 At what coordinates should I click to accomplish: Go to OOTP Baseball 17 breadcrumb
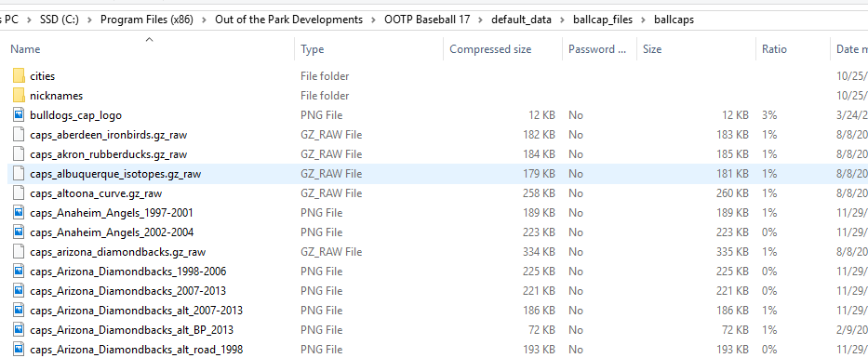(427, 20)
